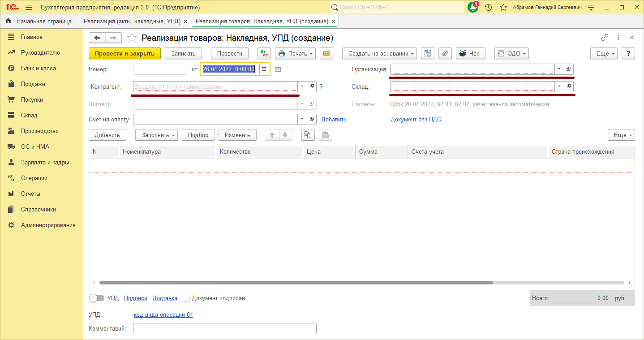
Task: Click the document structure icon beside Создать на основании
Action: [428, 53]
